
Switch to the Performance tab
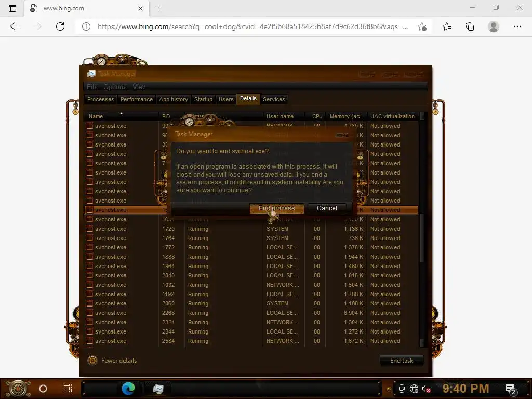pos(137,99)
